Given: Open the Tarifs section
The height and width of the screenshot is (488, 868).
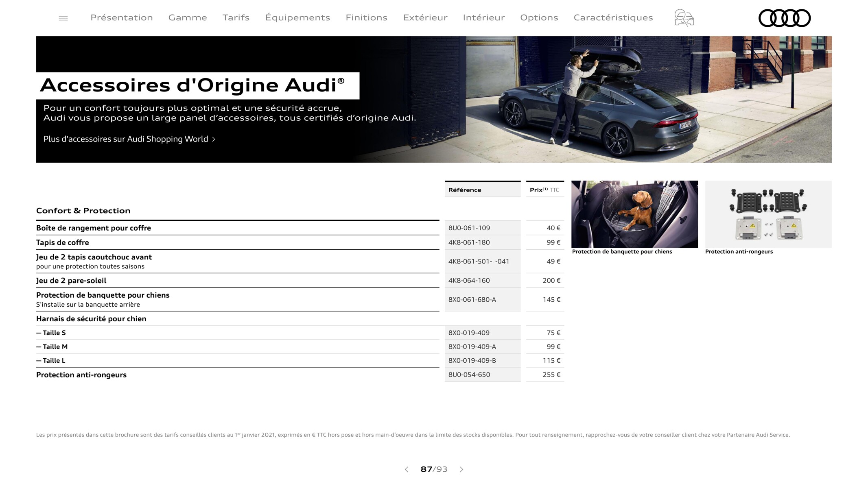Looking at the screenshot, I should [x=236, y=17].
